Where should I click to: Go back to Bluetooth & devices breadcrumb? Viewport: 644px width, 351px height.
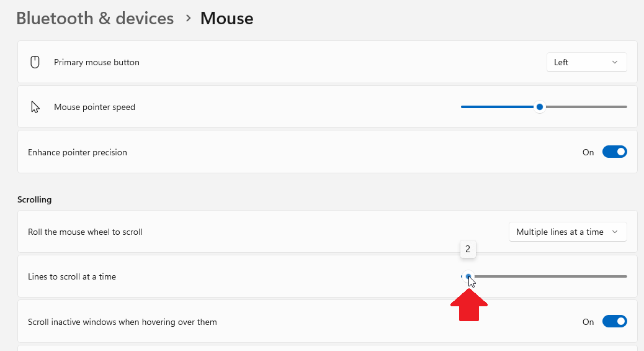pos(95,19)
